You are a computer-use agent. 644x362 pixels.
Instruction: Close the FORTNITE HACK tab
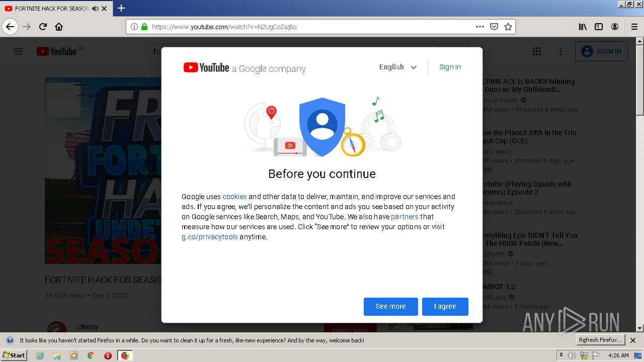104,9
